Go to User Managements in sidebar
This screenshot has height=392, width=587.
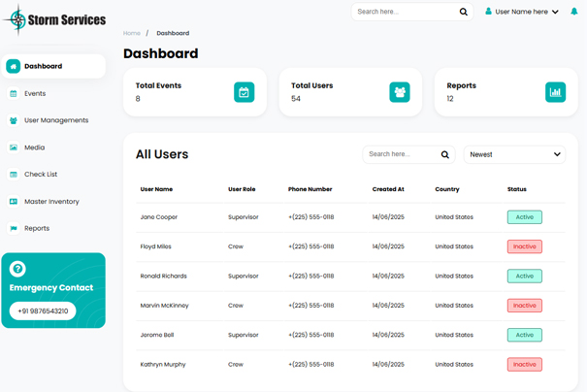[55, 120]
